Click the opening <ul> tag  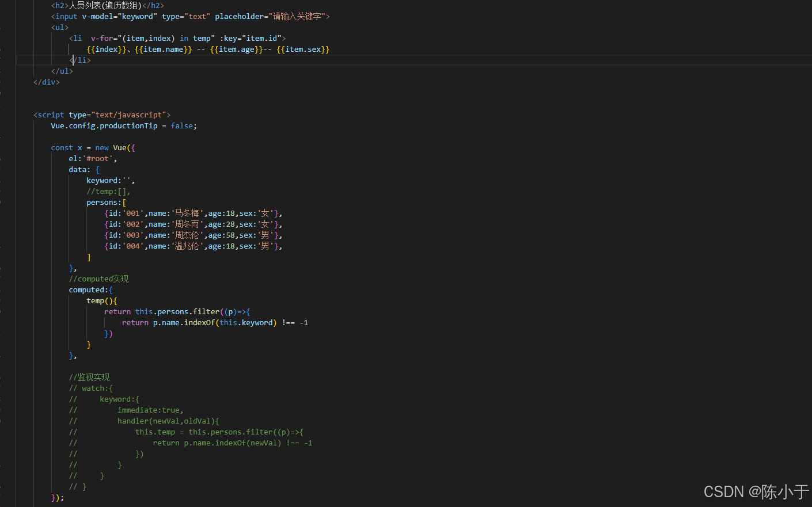tap(60, 27)
